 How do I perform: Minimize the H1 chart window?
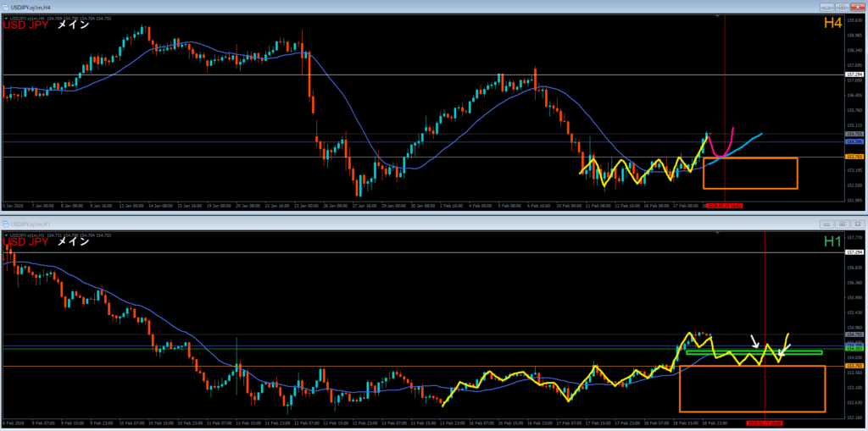click(826, 224)
